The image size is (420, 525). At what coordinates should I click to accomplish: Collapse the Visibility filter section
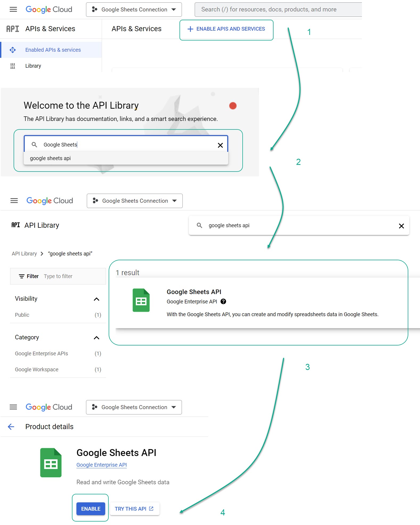click(97, 299)
